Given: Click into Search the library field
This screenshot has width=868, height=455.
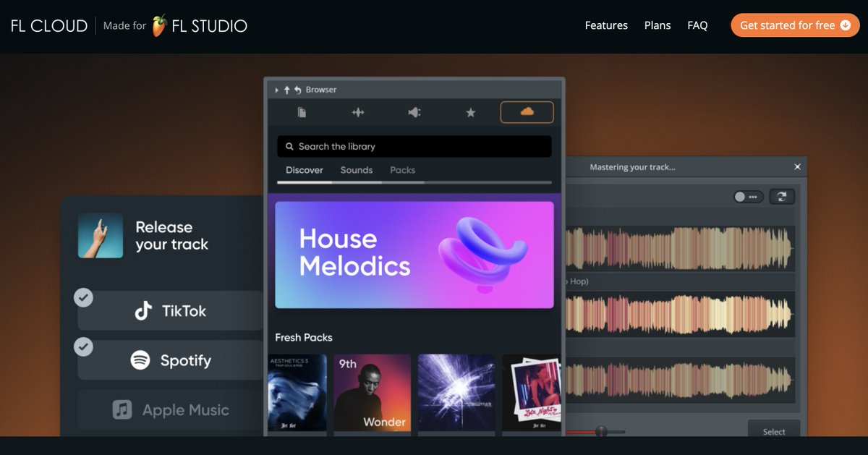Looking at the screenshot, I should tap(414, 146).
